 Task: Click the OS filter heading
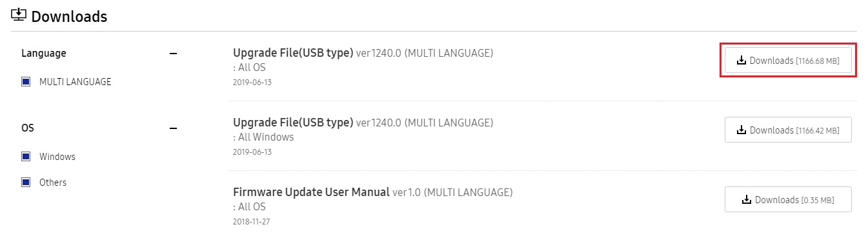coord(28,128)
